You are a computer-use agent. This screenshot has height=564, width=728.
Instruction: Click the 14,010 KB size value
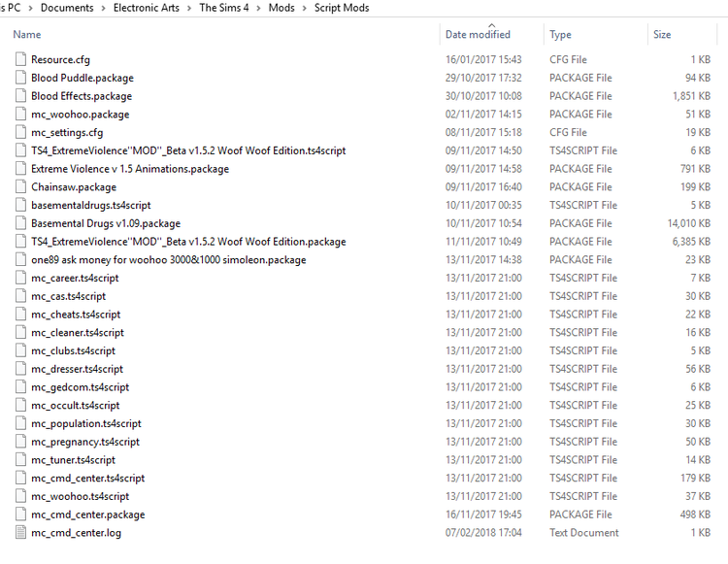point(689,223)
